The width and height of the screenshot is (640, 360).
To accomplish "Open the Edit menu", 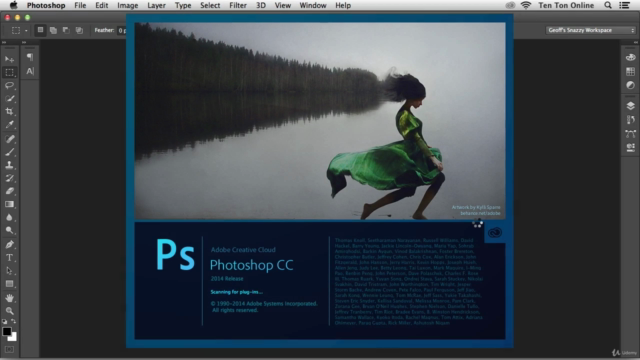I will point(102,5).
